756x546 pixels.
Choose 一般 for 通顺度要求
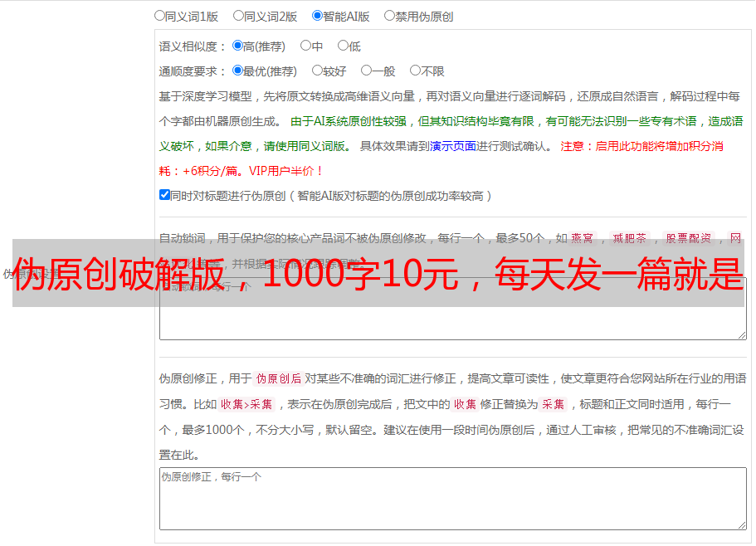click(366, 71)
